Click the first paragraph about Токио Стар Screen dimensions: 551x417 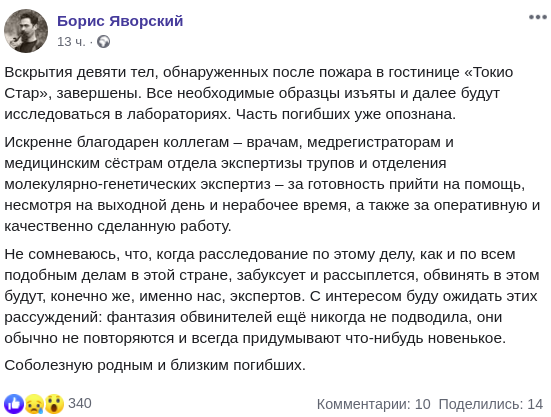(x=259, y=93)
